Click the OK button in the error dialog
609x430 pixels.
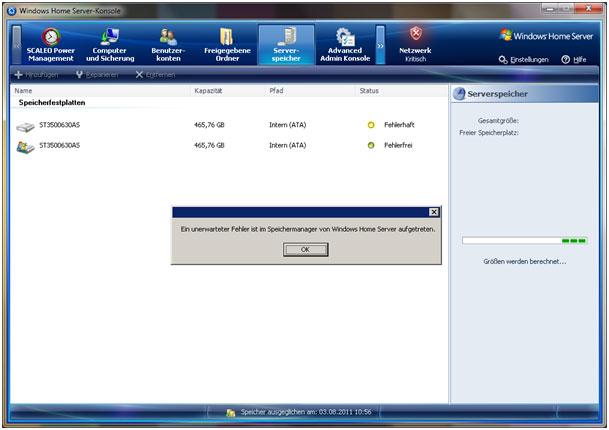(x=305, y=249)
